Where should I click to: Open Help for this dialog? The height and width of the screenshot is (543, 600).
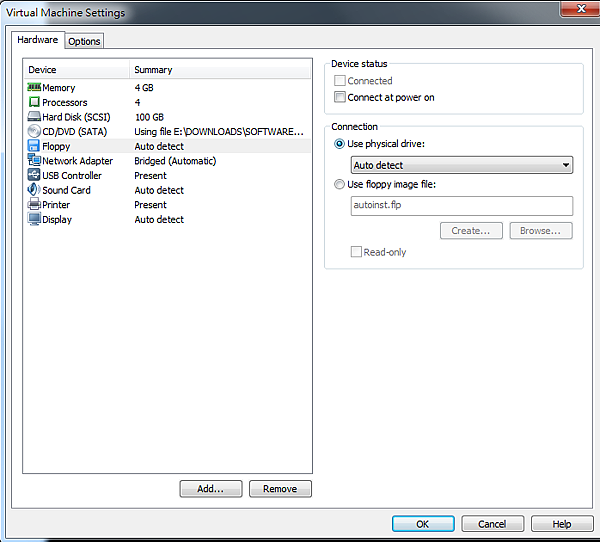coord(562,524)
